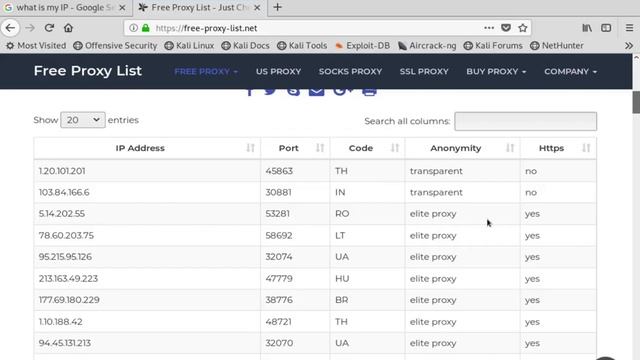Viewport: 640px width, 360px height.
Task: Open SOCKS PROXY page
Action: pyautogui.click(x=350, y=71)
